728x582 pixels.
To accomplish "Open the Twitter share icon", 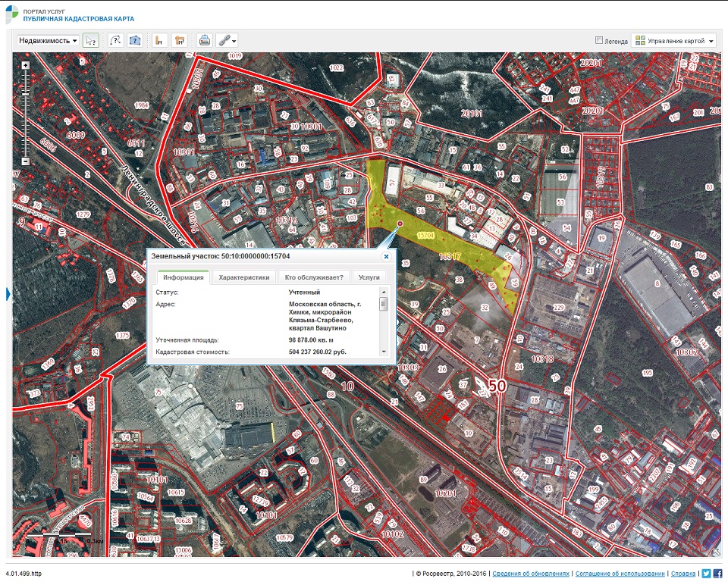I will 706,574.
